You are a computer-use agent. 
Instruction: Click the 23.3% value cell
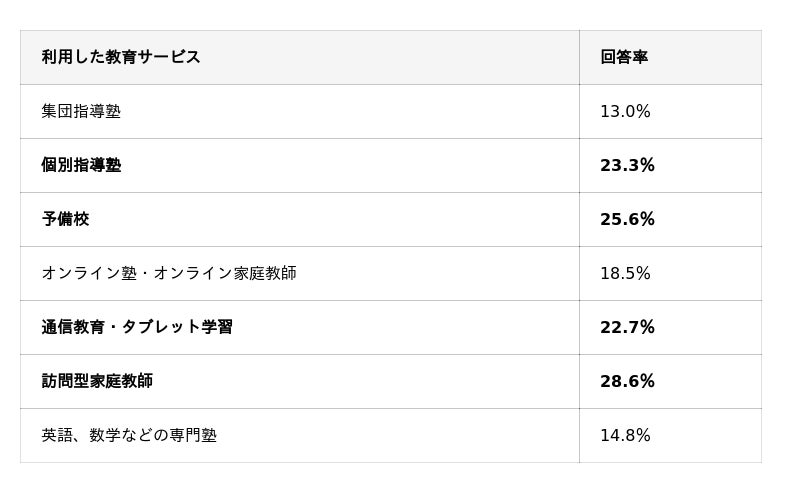pyautogui.click(x=627, y=165)
